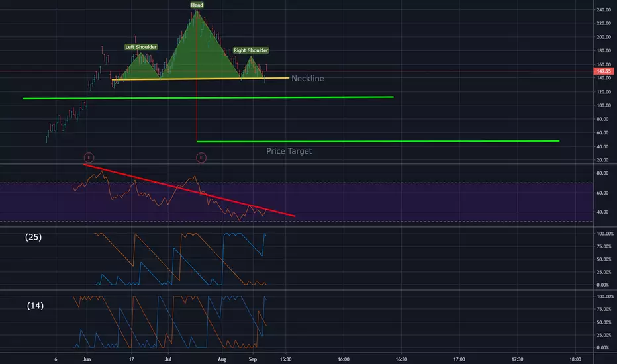Click the Jul date on time axis
617x364 pixels.
pos(168,359)
